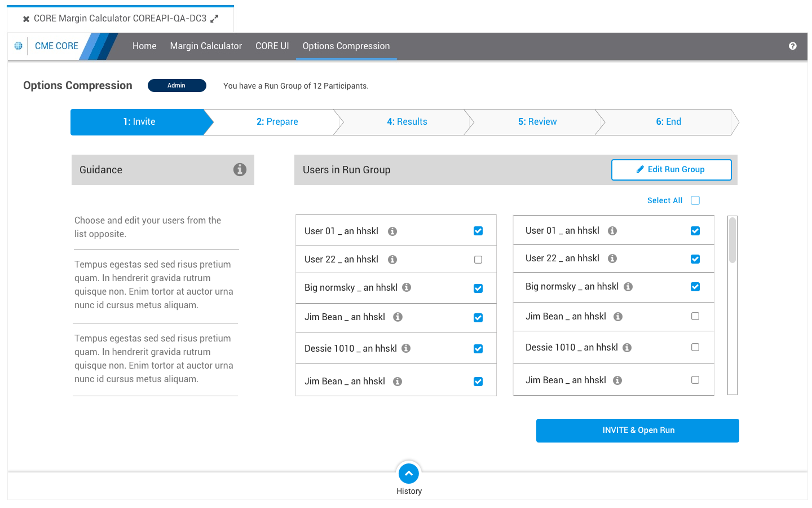Go to step 2: Prepare
Viewport: 812px width, 508px height.
pos(277,122)
